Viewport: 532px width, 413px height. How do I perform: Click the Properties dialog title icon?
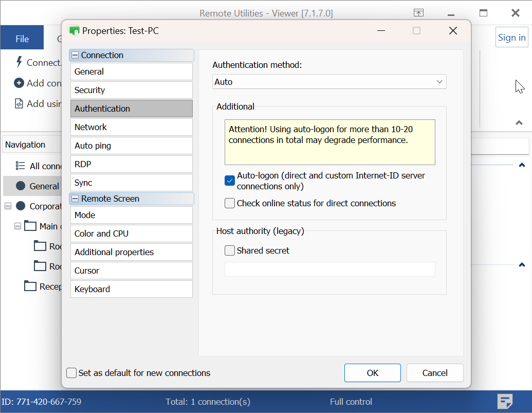75,31
